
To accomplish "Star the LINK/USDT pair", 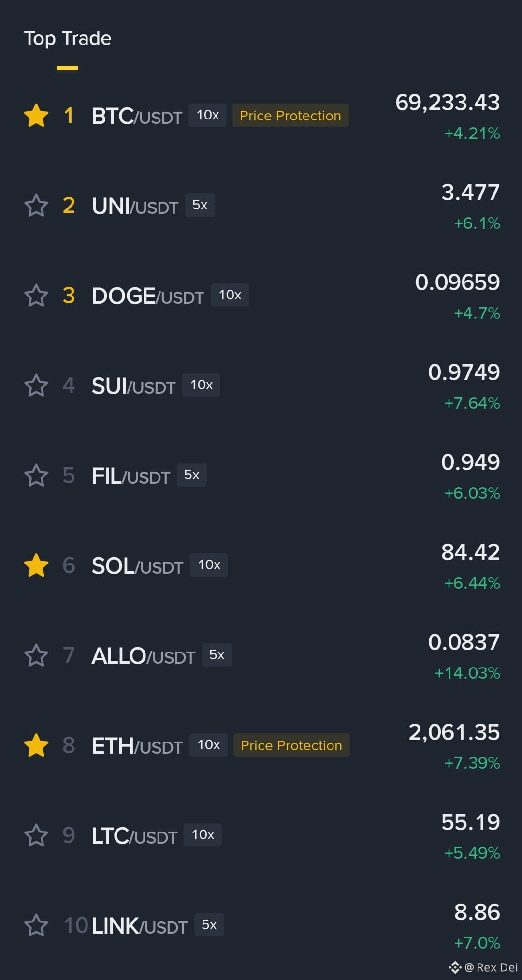I will point(36,925).
